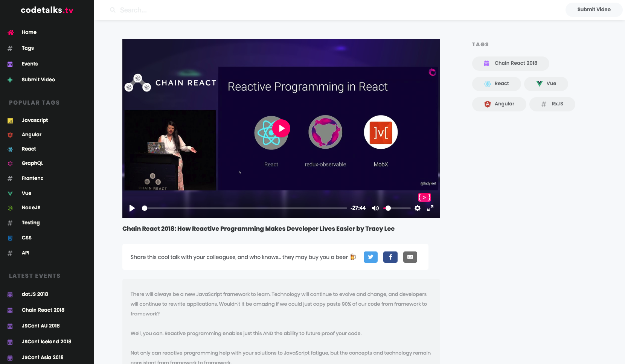
Task: Open Chain React 2018 in latest events
Action: click(x=43, y=310)
